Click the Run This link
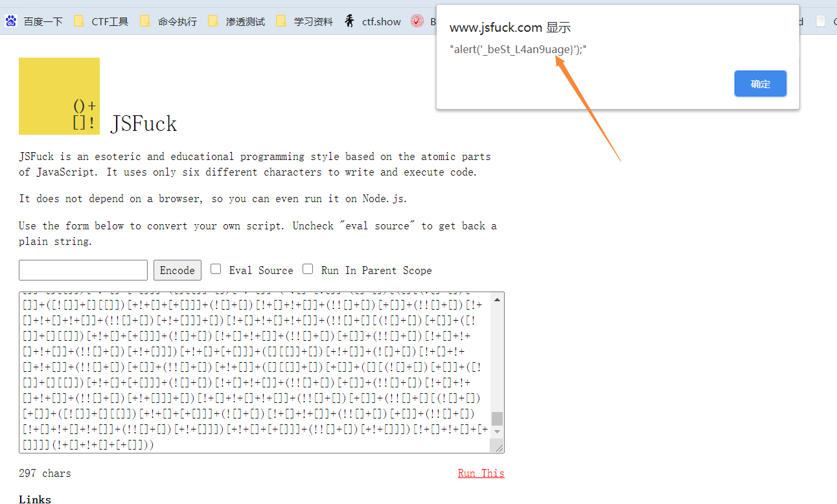The width and height of the screenshot is (837, 504). 481,473
